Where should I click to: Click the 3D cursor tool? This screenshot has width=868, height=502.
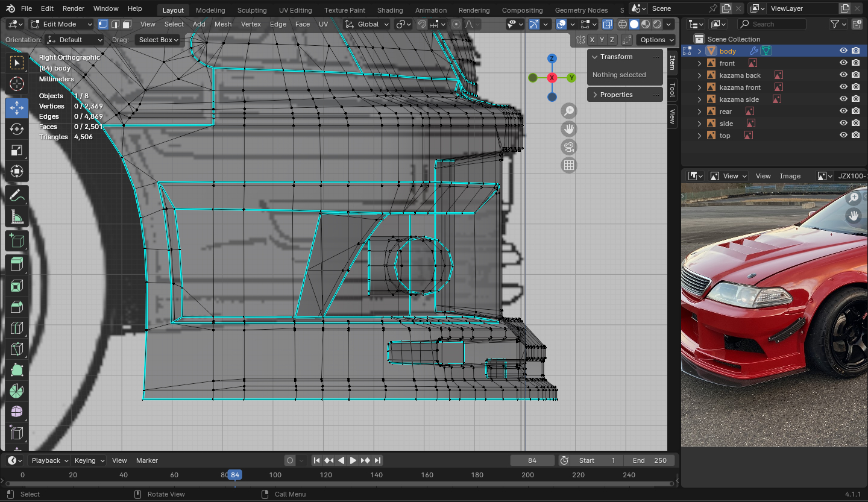click(17, 84)
